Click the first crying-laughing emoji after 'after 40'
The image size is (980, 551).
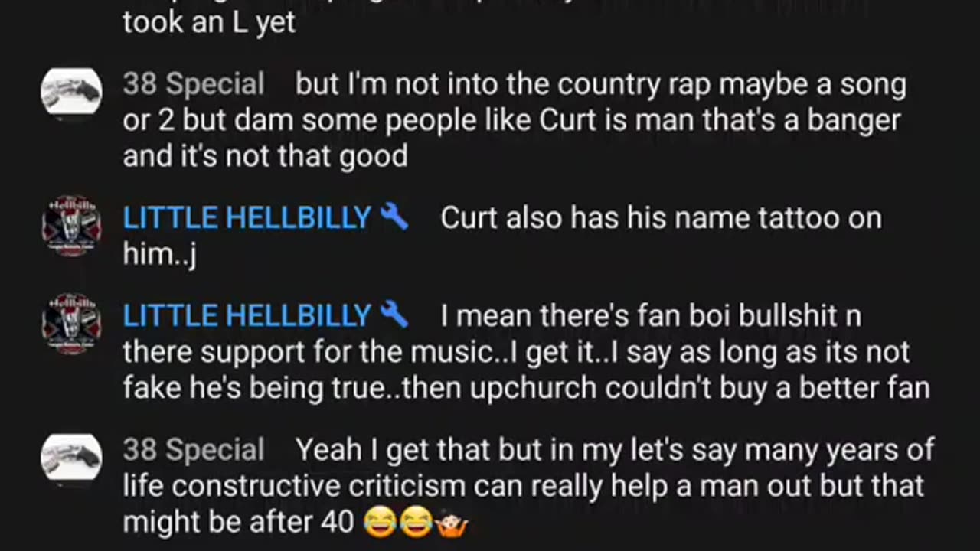click(x=381, y=523)
